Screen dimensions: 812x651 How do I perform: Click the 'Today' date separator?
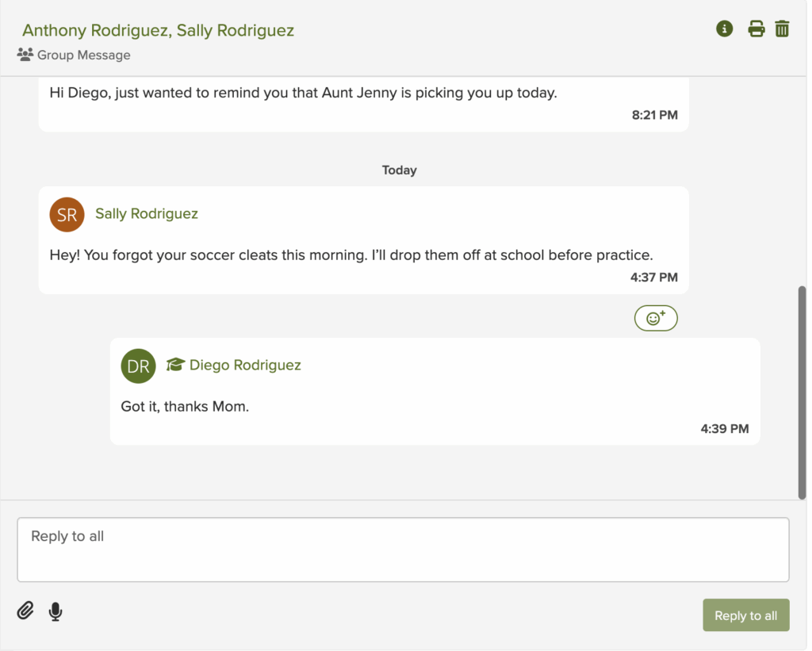399,170
